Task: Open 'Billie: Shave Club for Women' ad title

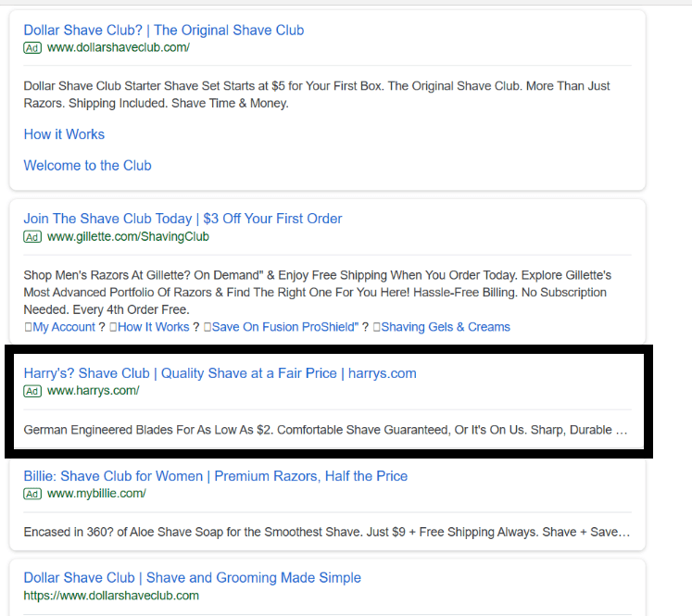Action: (x=215, y=476)
